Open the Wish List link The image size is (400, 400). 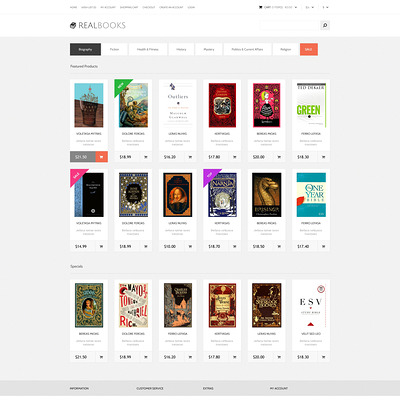[89, 7]
